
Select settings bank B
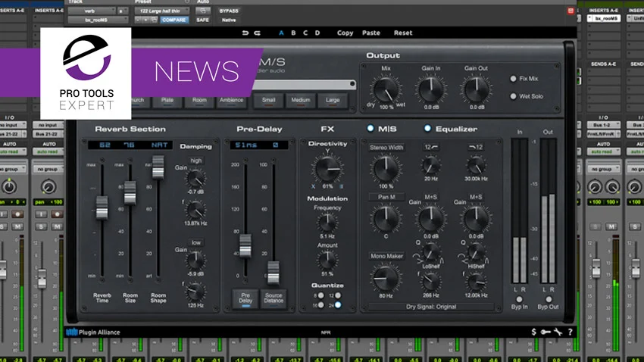[293, 33]
